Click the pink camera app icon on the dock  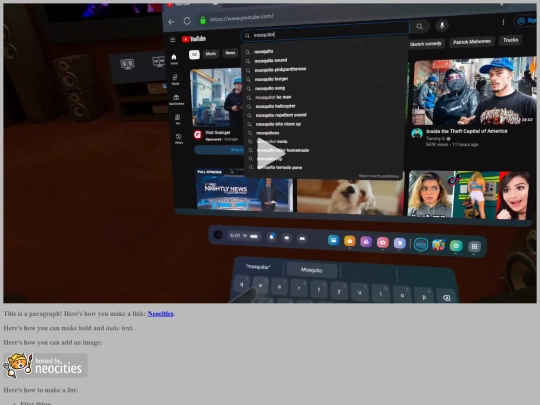383,243
